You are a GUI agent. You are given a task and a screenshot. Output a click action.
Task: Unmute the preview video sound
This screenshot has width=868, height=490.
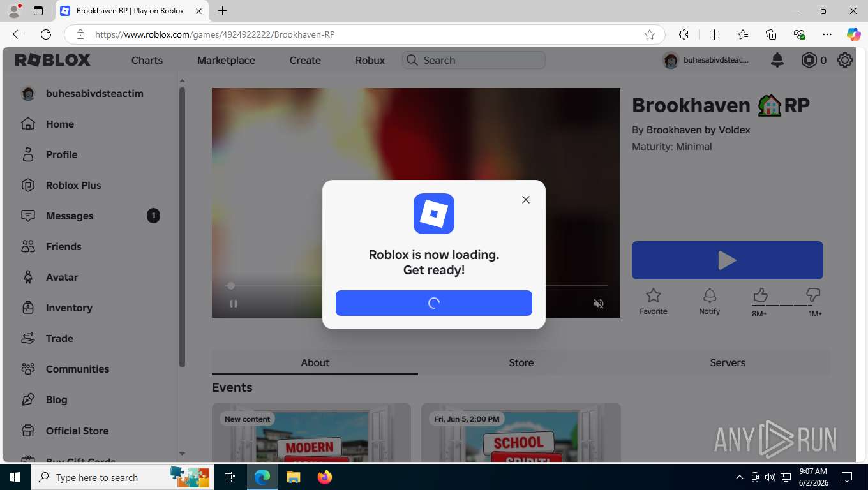599,304
